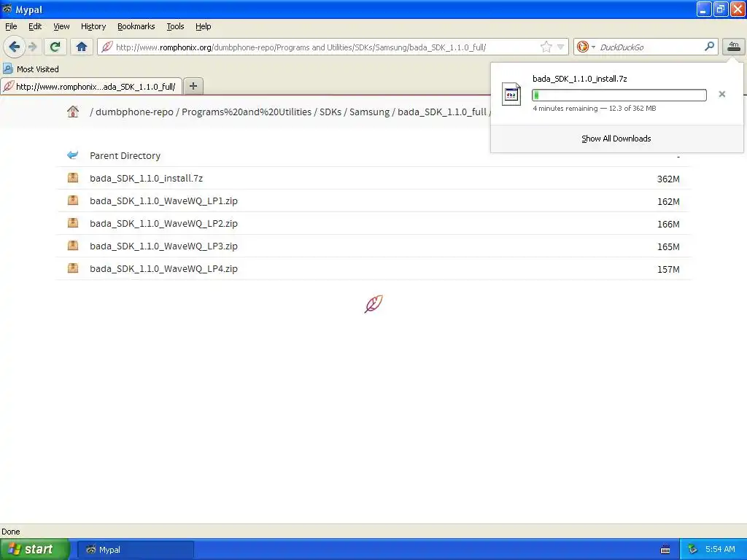747x560 pixels.
Task: Click the archive icon beside install.7z
Action: pos(73,178)
